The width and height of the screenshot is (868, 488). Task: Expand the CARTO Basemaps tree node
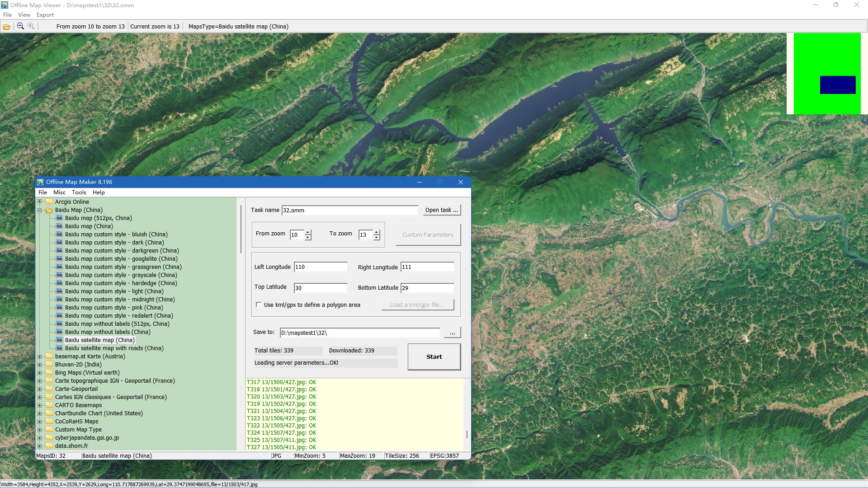tap(40, 405)
